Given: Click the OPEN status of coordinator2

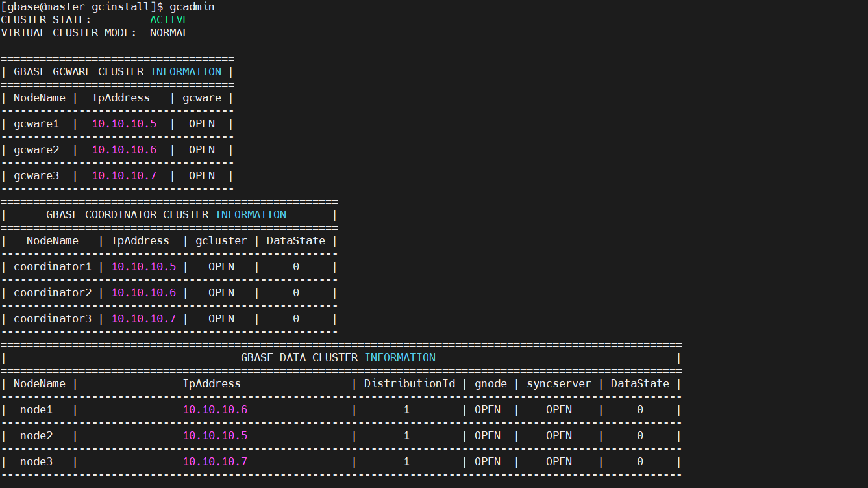Looking at the screenshot, I should [221, 292].
